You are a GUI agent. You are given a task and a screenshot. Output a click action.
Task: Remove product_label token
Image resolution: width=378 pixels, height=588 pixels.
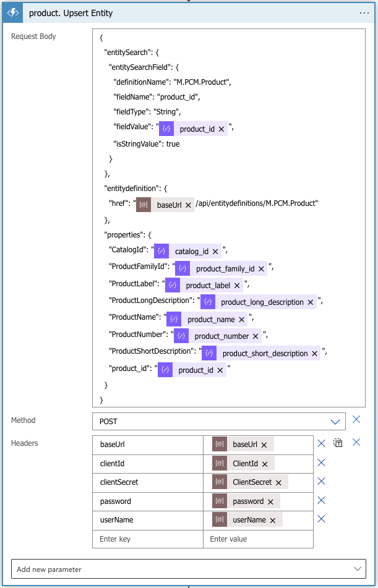click(237, 286)
